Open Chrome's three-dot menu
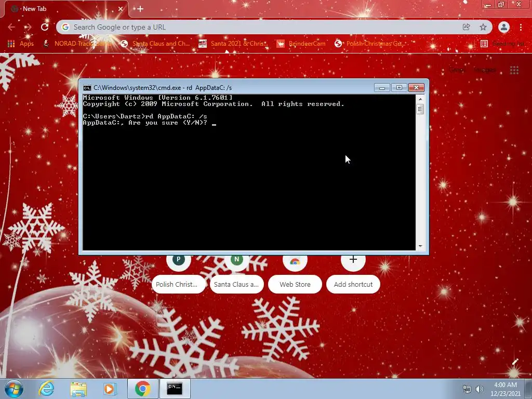The height and width of the screenshot is (399, 532). tap(521, 27)
